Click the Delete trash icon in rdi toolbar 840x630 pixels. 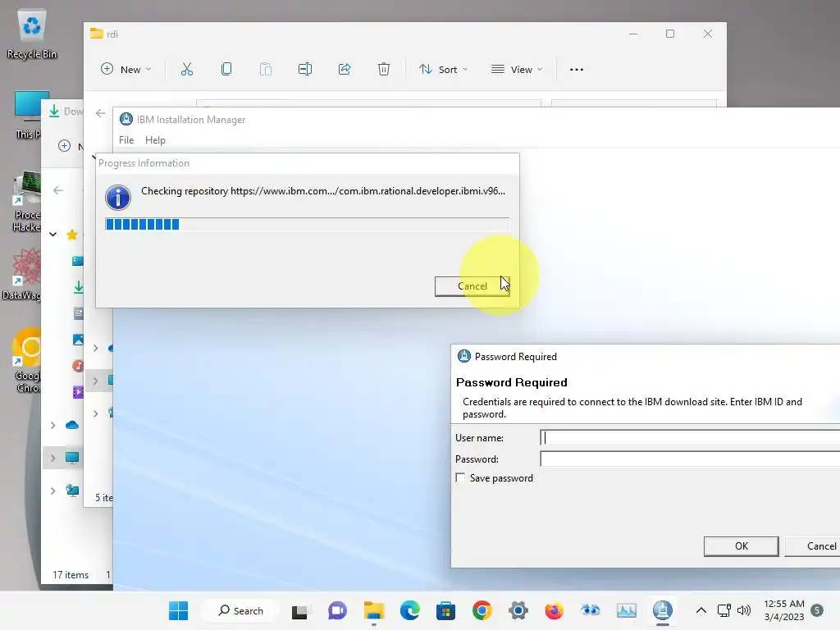[x=384, y=69]
